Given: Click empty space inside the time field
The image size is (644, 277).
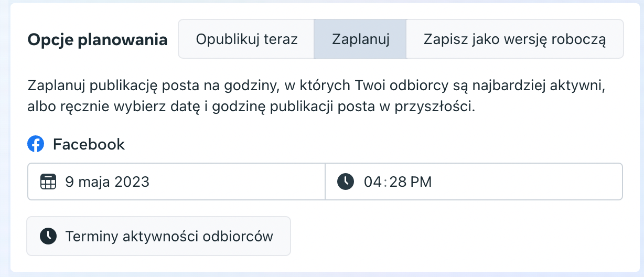Looking at the screenshot, I should (x=524, y=182).
